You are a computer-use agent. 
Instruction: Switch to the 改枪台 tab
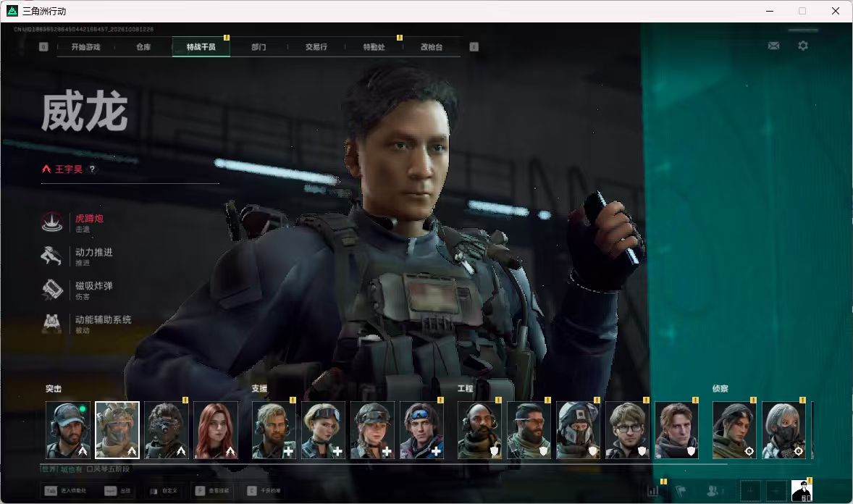point(432,47)
